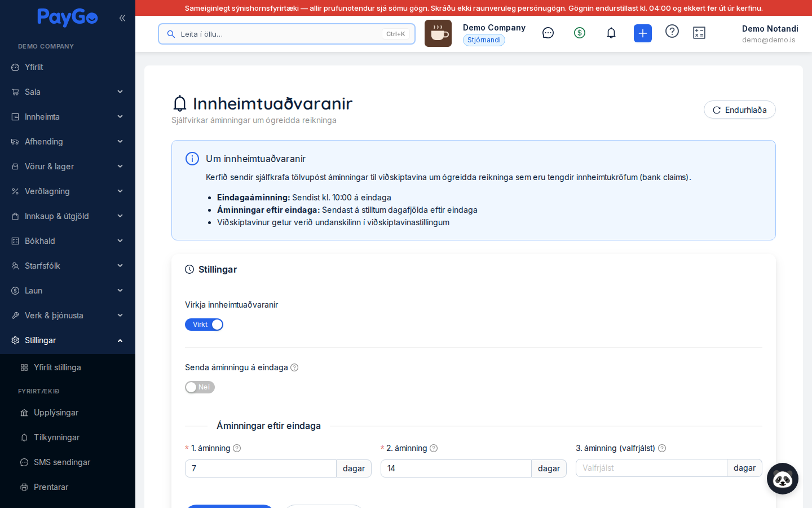Viewport: 812px width, 508px height.
Task: Click the info icon beside Um innheimtuaðvaranir
Action: point(192,159)
